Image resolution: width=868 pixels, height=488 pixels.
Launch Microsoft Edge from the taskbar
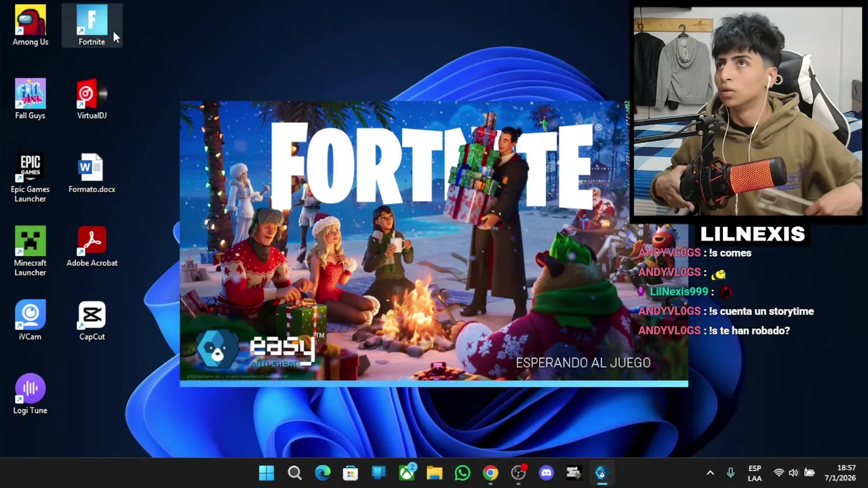(323, 473)
